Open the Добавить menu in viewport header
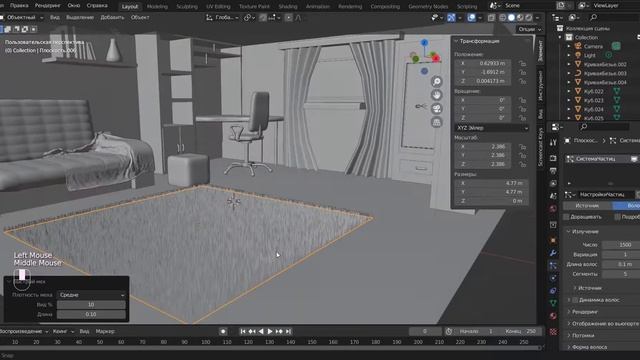 point(112,18)
